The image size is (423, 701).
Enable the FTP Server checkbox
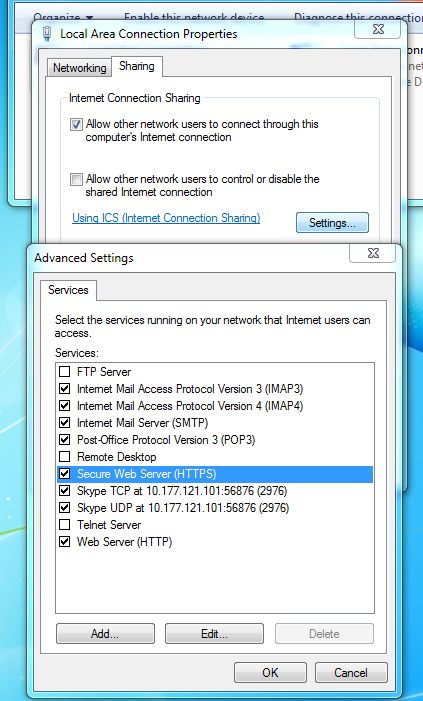click(x=65, y=372)
